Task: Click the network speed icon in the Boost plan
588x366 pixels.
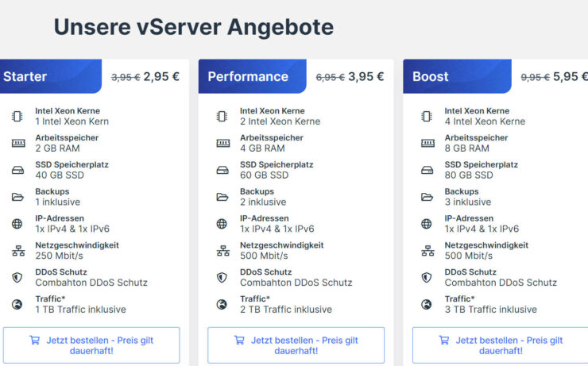Action: click(427, 251)
